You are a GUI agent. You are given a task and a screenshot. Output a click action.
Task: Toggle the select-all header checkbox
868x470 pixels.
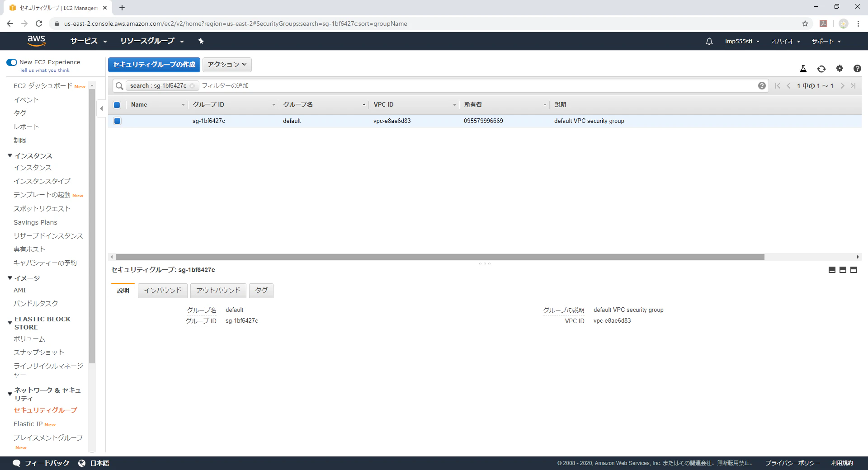117,105
